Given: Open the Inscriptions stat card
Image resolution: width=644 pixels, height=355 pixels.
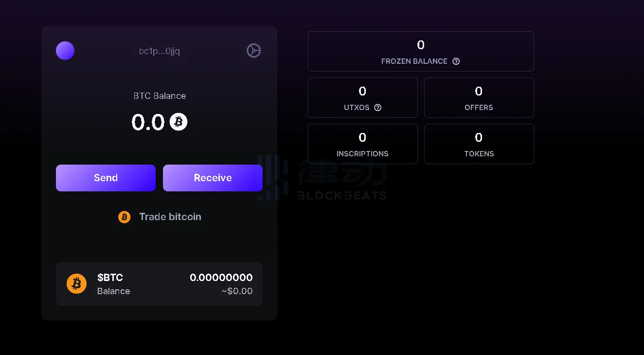Looking at the screenshot, I should tap(362, 144).
